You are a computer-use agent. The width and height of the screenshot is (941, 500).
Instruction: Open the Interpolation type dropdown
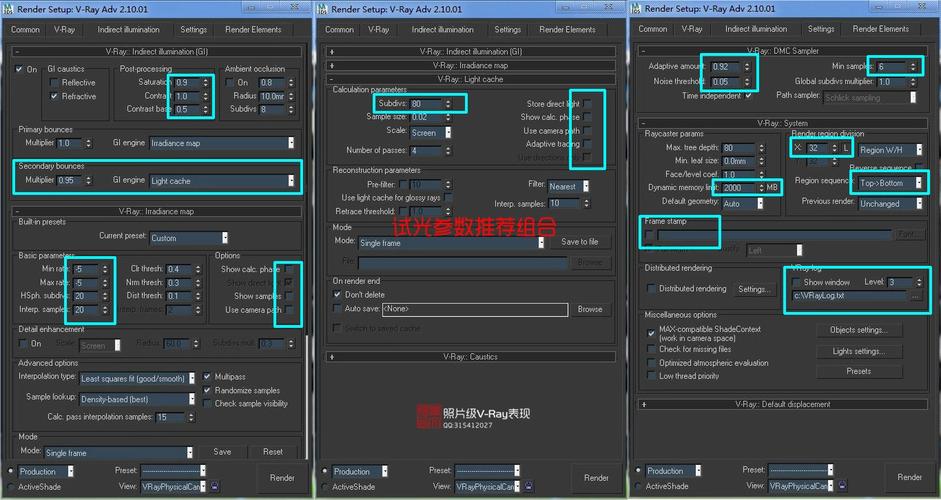tap(137, 379)
